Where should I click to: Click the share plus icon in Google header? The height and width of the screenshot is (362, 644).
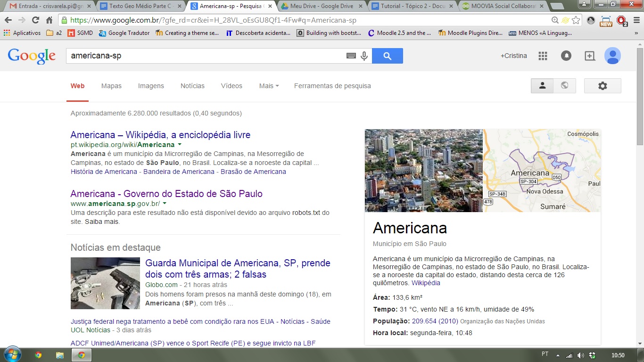(x=590, y=56)
